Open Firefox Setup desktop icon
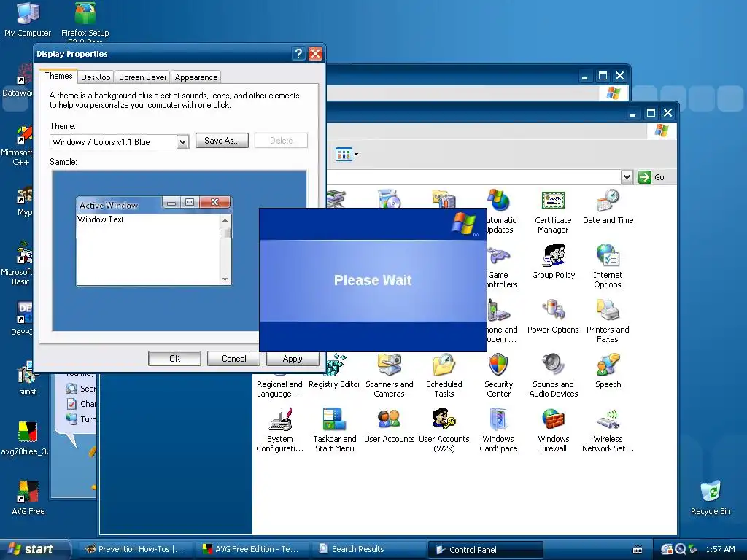 pyautogui.click(x=85, y=21)
